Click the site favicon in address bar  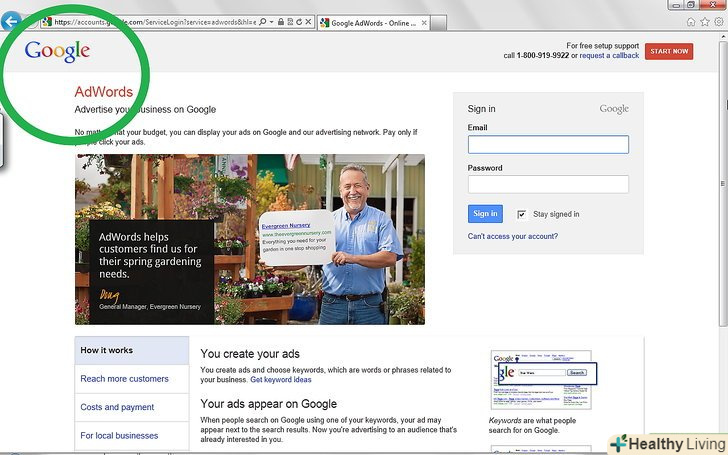click(47, 22)
